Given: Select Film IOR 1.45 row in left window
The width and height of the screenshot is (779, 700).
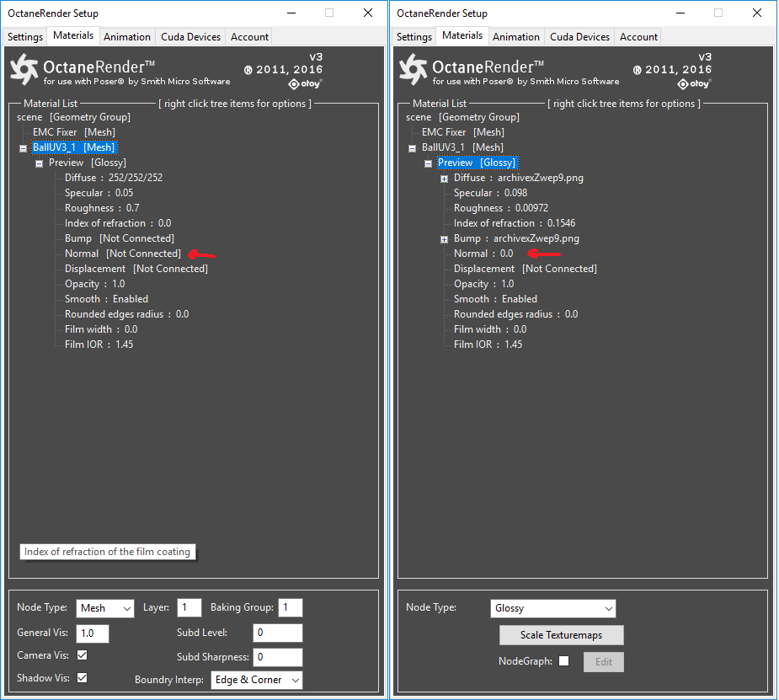Looking at the screenshot, I should [x=99, y=345].
